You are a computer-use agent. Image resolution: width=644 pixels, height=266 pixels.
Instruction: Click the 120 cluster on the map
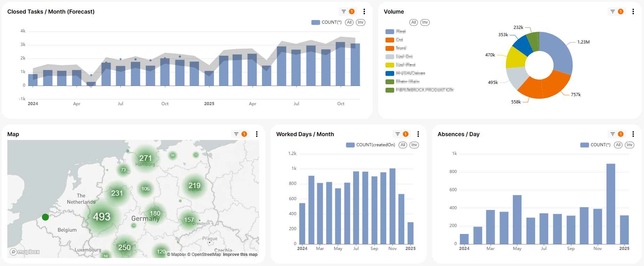[x=161, y=251]
